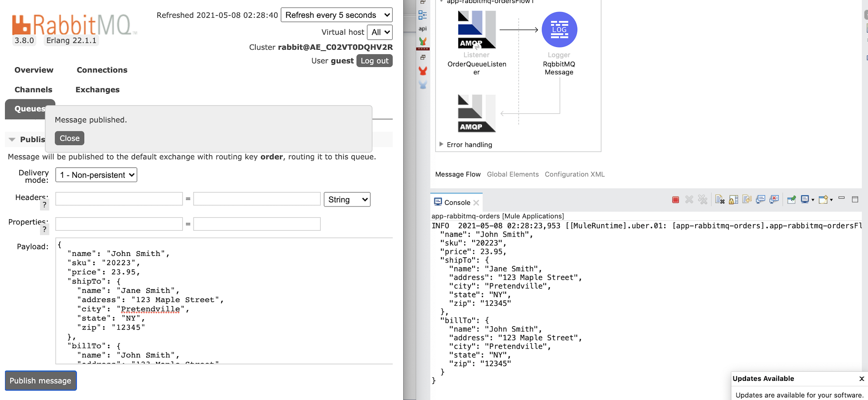The image size is (868, 400).
Task: Go to the Exchanges tab in RabbitMQ
Action: coord(98,90)
